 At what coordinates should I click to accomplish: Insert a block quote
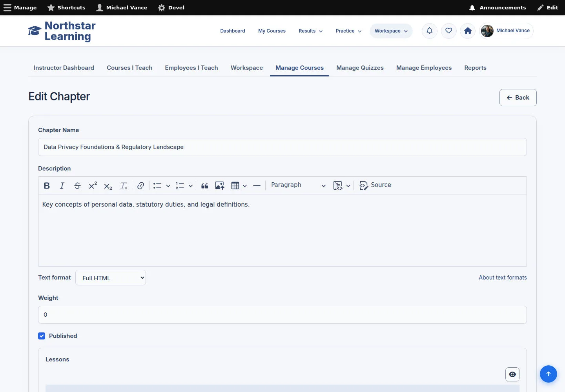(x=204, y=185)
